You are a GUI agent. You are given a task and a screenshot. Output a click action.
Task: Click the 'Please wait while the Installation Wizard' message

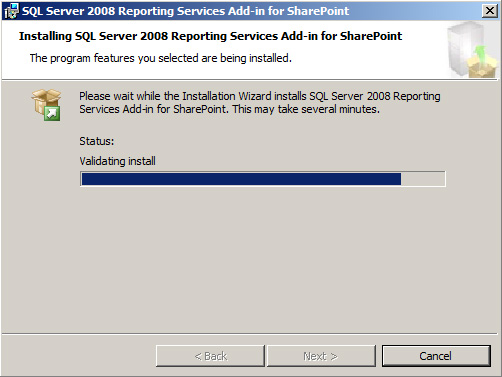tap(260, 103)
